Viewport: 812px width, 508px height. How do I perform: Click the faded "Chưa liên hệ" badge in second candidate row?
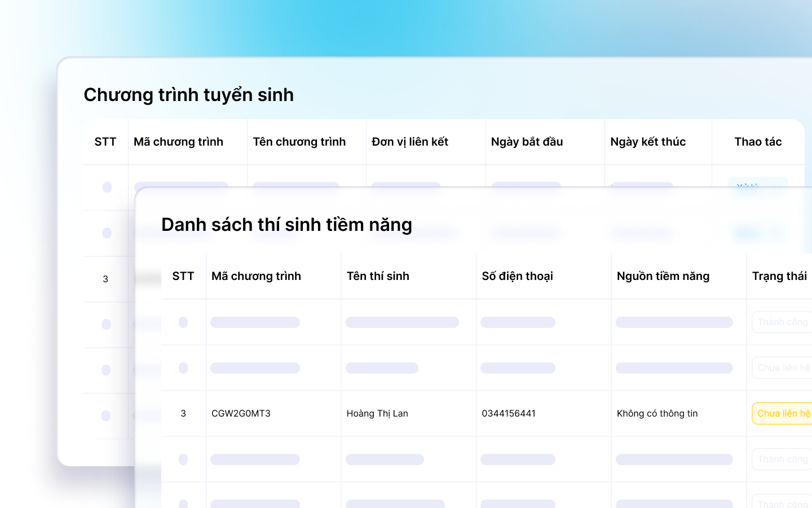[783, 367]
